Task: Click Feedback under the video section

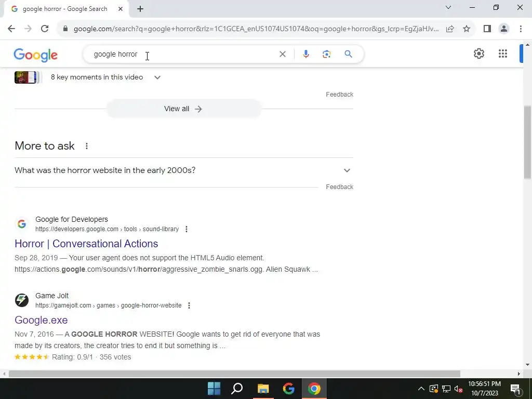Action: tap(340, 95)
